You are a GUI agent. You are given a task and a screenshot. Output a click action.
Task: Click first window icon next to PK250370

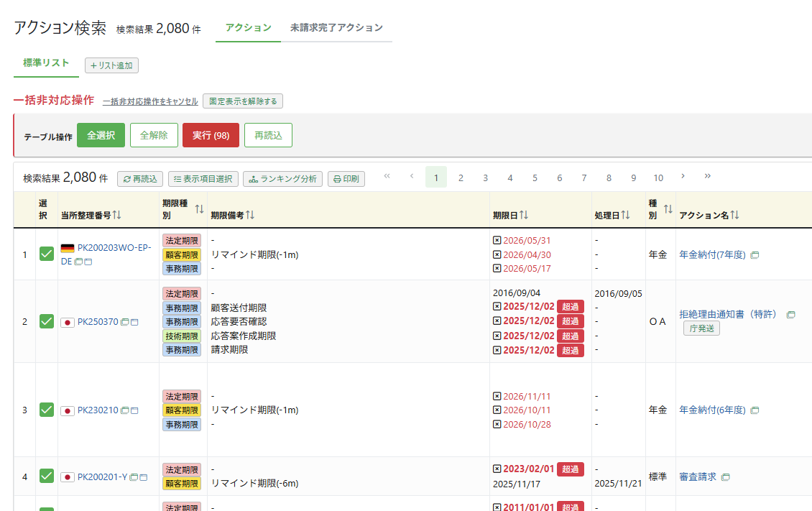124,322
